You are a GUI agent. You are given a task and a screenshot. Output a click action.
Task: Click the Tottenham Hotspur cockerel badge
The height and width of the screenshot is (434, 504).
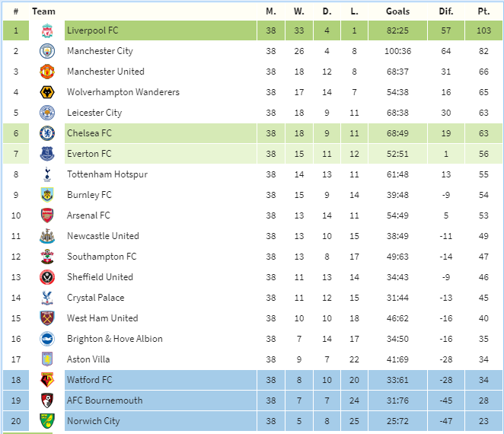click(47, 174)
